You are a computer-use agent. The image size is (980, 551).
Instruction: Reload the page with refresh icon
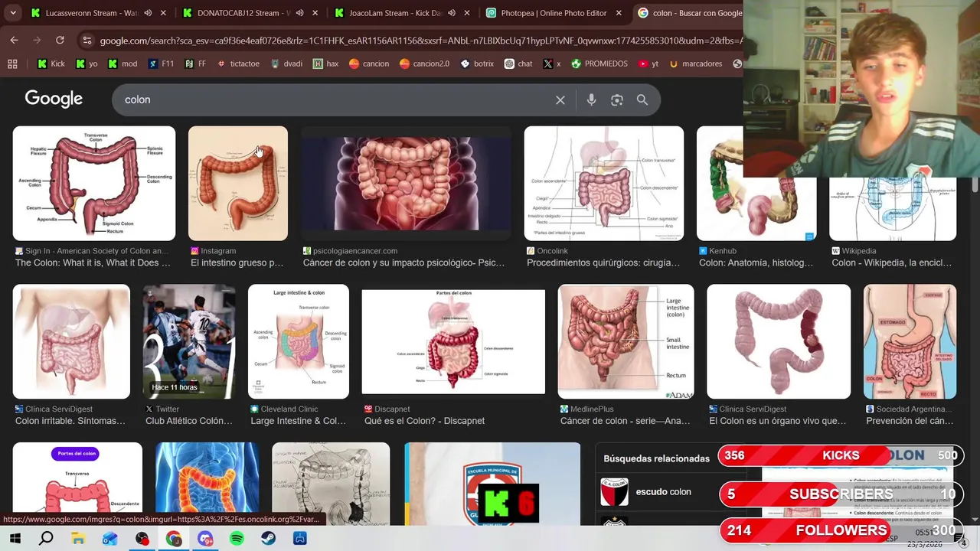60,40
